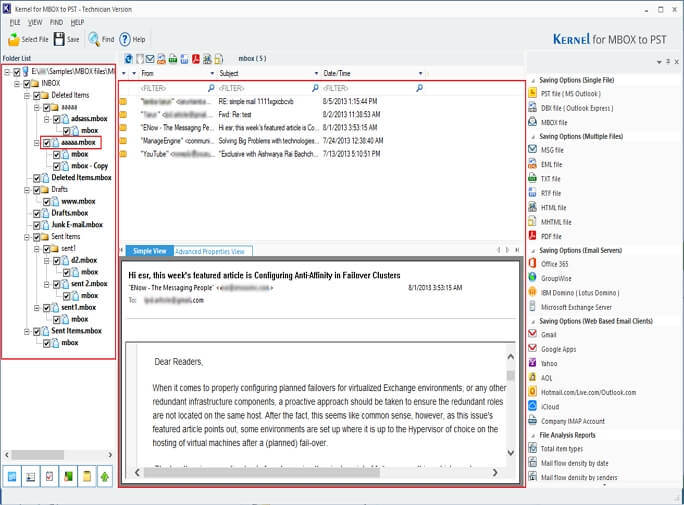The image size is (684, 505).
Task: Click the Save toolbar button
Action: pyautogui.click(x=66, y=39)
